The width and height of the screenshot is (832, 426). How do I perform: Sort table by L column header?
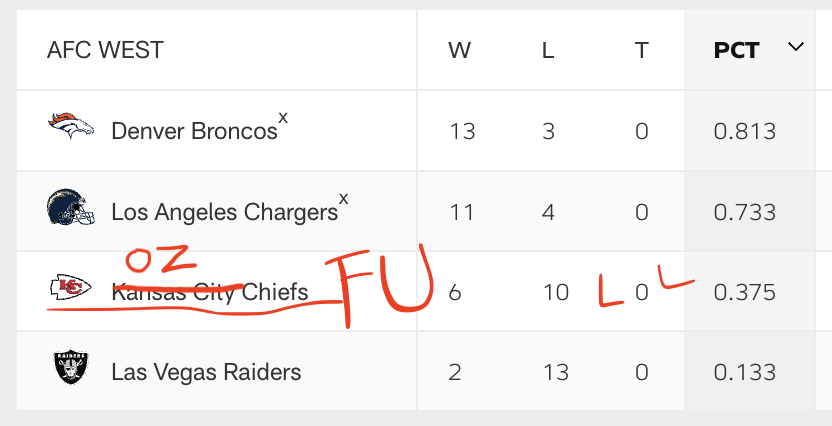pyautogui.click(x=548, y=50)
